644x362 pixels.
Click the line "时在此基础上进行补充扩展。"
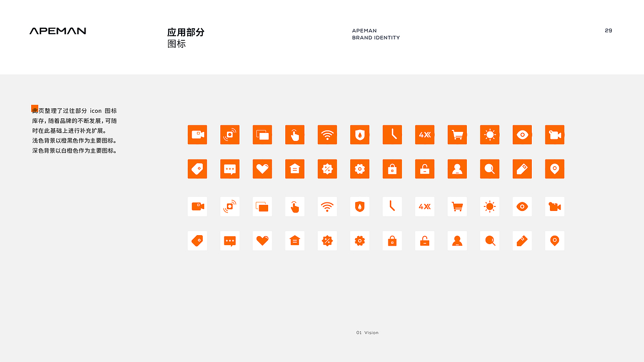pos(69,130)
